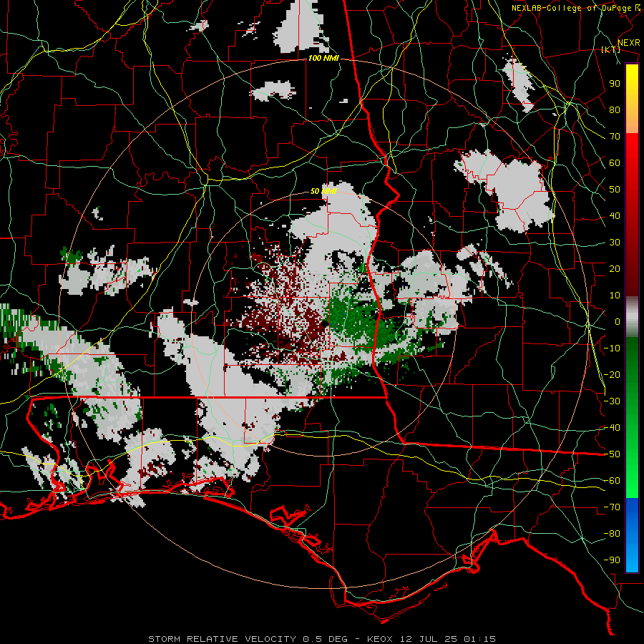Click the 90 value on velocity scale
Image resolution: width=644 pixels, height=644 pixels.
coord(615,84)
